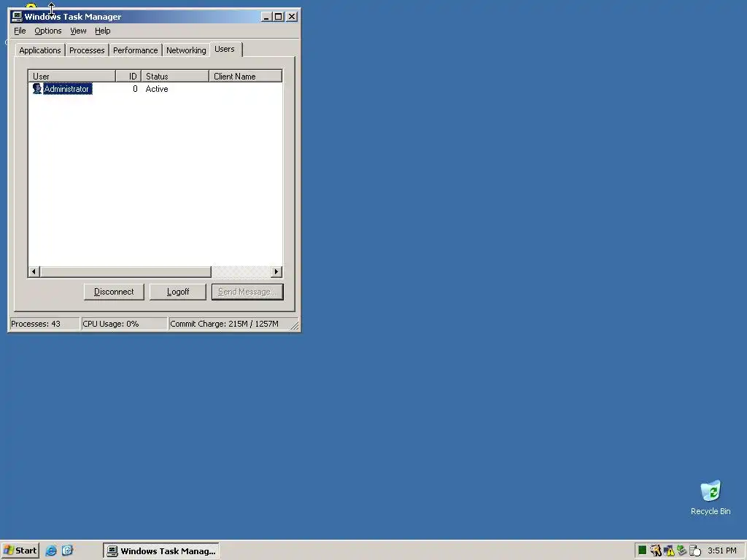Open the Options menu

[47, 31]
